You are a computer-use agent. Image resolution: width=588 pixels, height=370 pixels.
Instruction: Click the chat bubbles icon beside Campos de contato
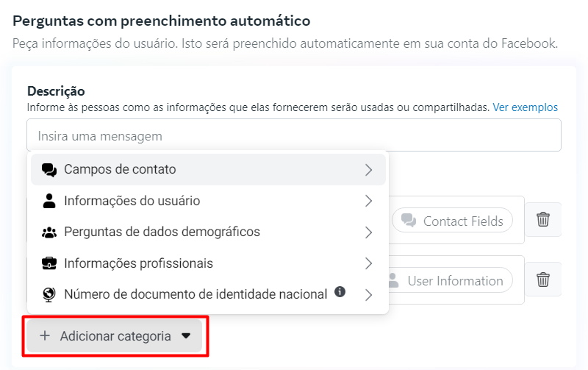(49, 170)
